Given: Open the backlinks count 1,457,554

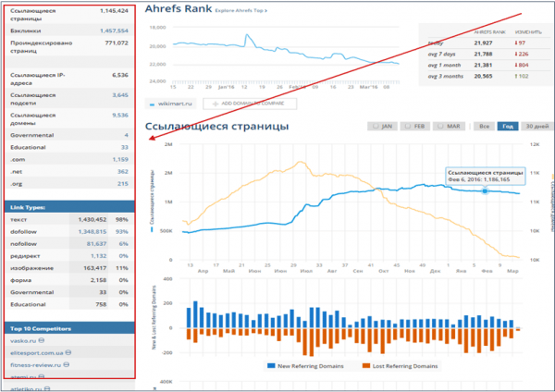Looking at the screenshot, I should (x=114, y=31).
